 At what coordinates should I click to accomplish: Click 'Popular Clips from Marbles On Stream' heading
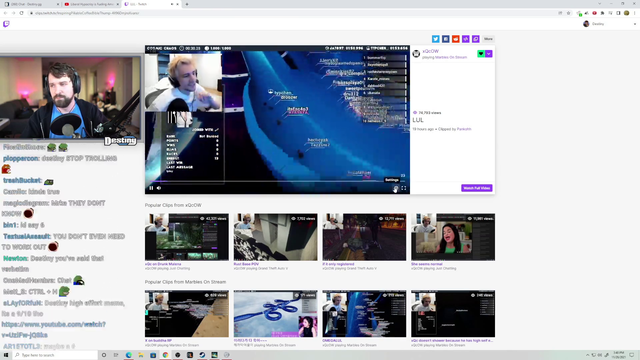(185, 282)
